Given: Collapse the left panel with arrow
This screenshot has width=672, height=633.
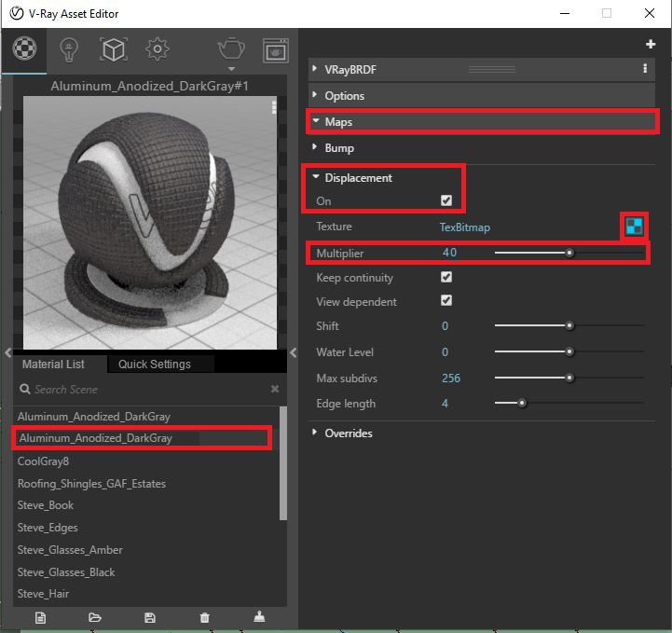Looking at the screenshot, I should click(7, 352).
